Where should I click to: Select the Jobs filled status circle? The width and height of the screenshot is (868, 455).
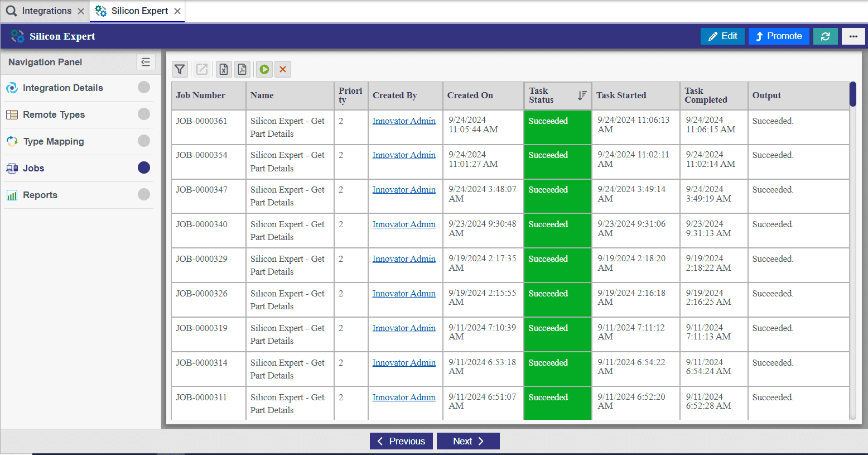point(144,167)
